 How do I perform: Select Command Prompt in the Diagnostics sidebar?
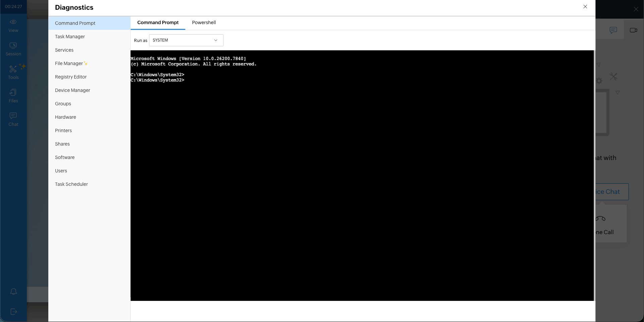[89, 23]
